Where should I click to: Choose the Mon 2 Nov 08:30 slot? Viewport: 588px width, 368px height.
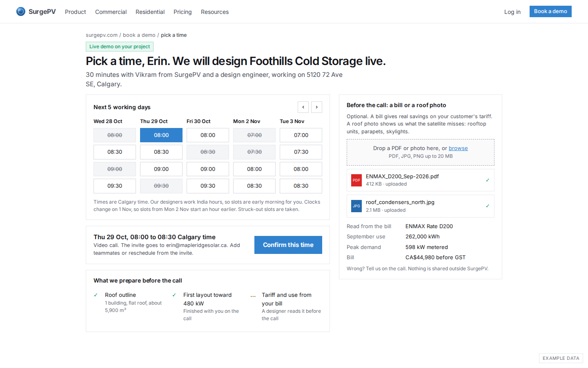click(254, 186)
